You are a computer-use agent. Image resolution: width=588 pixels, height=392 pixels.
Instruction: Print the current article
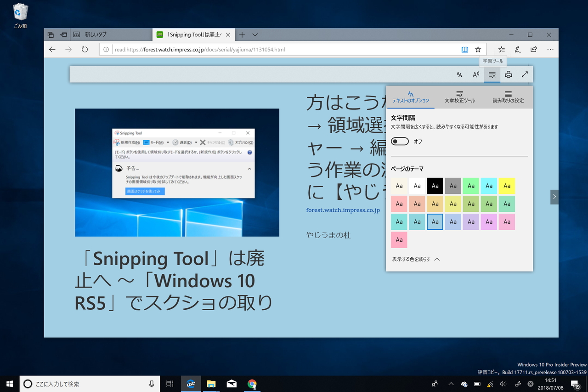[509, 74]
